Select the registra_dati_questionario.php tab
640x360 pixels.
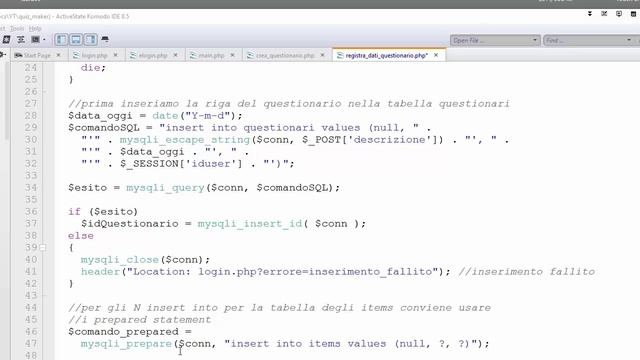[386, 55]
